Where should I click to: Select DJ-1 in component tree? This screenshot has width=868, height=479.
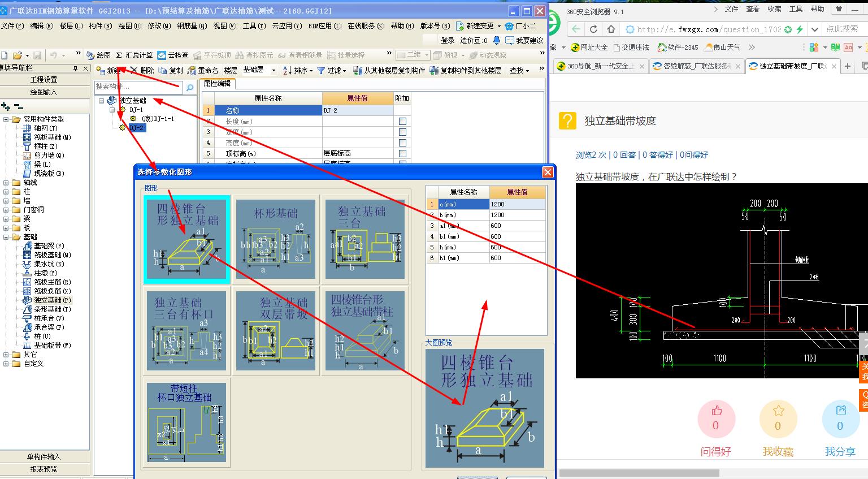click(x=136, y=110)
